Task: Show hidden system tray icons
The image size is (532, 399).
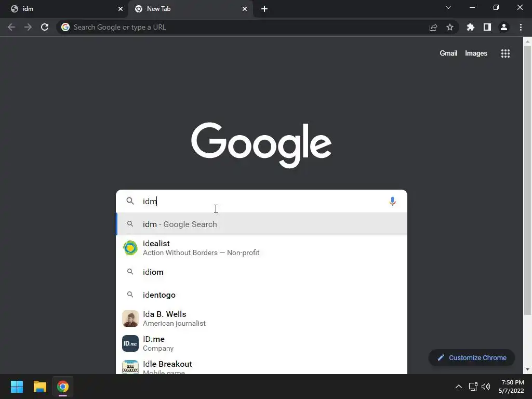Action: pyautogui.click(x=458, y=387)
